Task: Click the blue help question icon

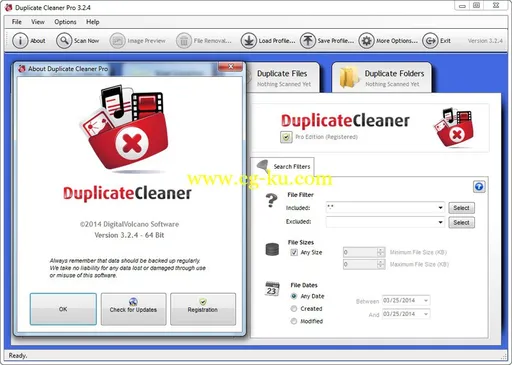Action: click(x=479, y=187)
